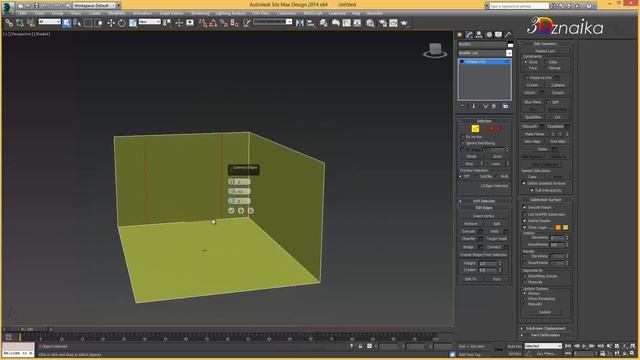The height and width of the screenshot is (360, 640).
Task: Toggle the Show Cage checkbox
Action: point(525,227)
